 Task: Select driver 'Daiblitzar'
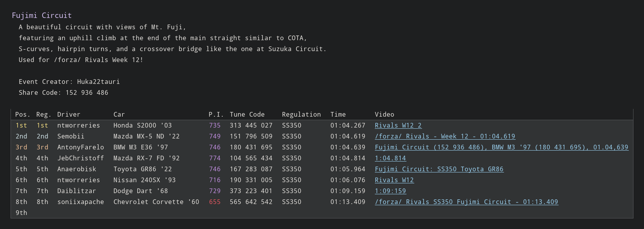77,191
